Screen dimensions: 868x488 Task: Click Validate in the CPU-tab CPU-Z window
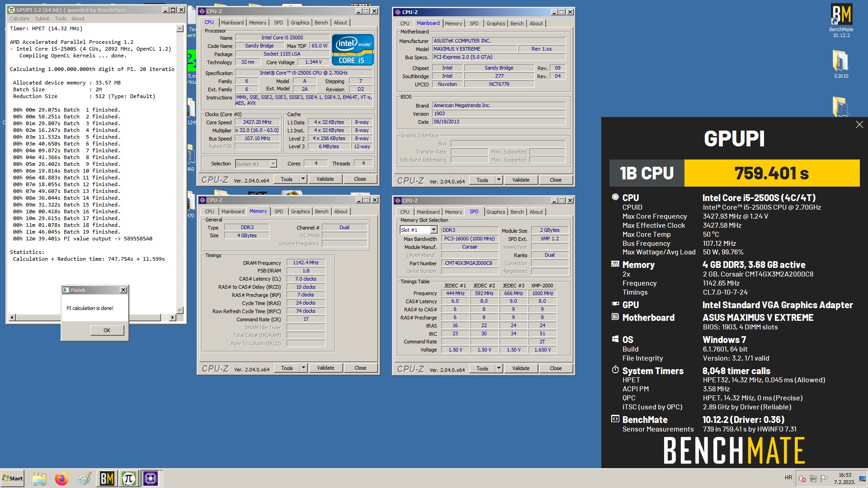325,179
